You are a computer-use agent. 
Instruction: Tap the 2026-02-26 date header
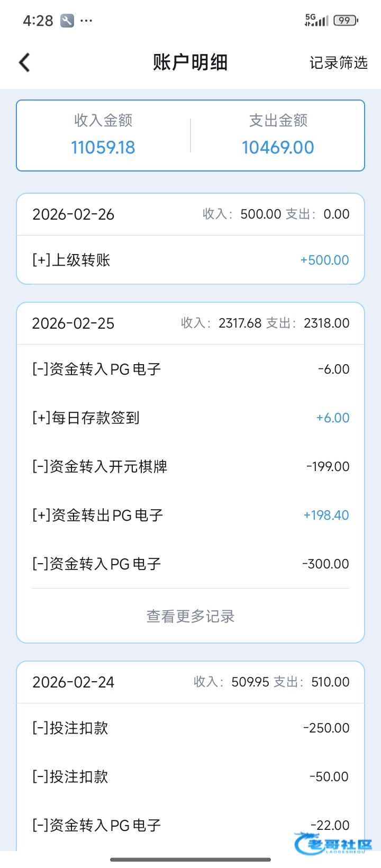(x=74, y=214)
